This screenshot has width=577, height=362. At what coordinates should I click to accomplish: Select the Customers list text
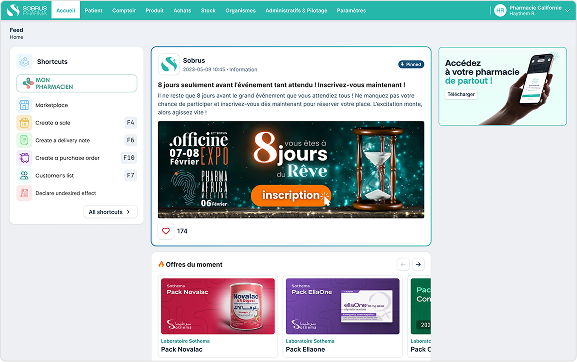(x=54, y=176)
